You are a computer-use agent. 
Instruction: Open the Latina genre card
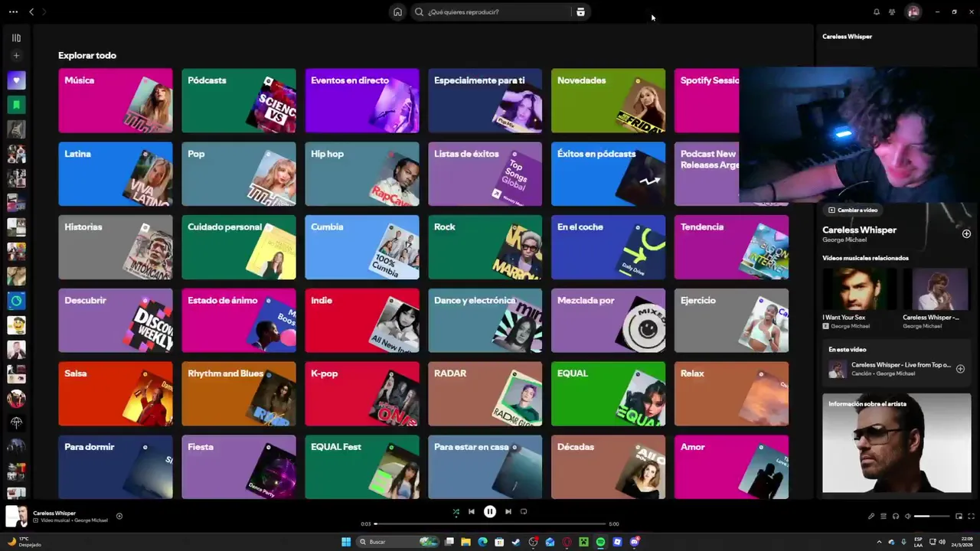point(116,174)
